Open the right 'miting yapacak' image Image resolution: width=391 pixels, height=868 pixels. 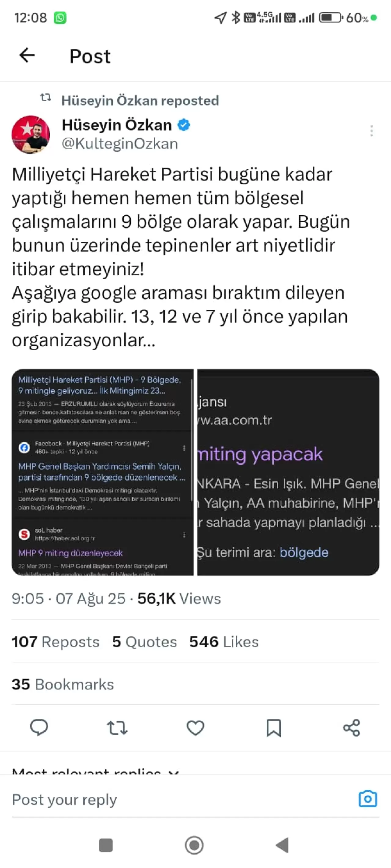pos(288,472)
